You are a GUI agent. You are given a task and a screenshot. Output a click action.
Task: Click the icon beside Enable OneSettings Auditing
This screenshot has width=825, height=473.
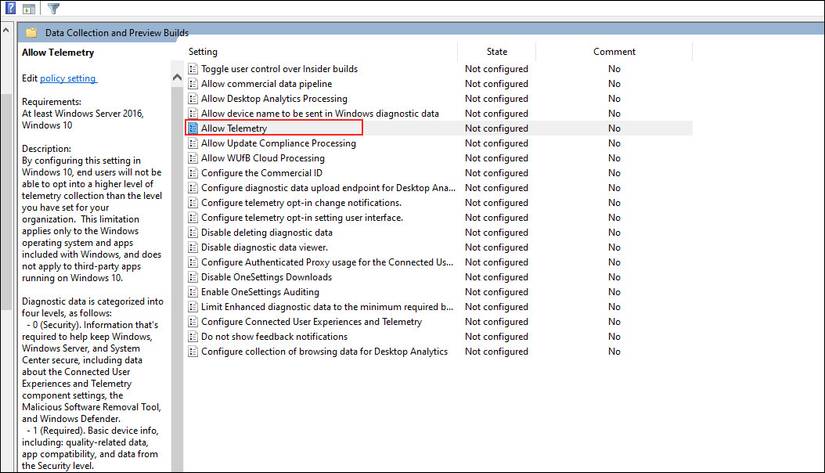pyautogui.click(x=193, y=292)
